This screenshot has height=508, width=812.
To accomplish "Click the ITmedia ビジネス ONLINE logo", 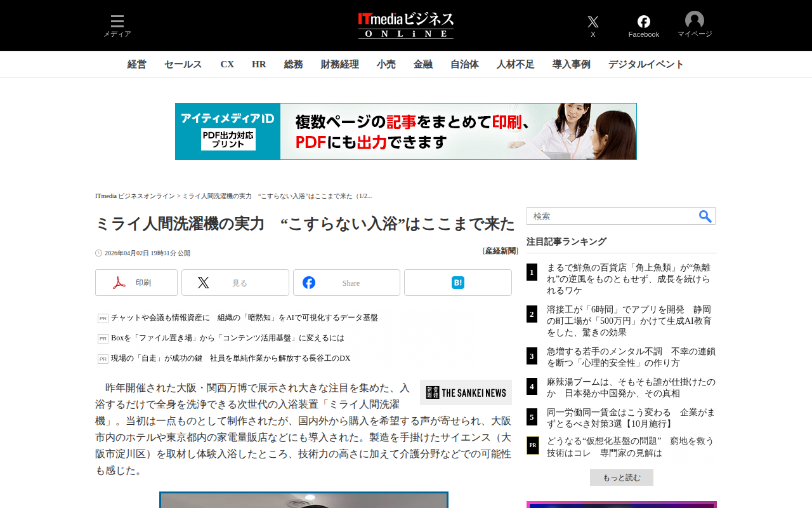I will (406, 25).
